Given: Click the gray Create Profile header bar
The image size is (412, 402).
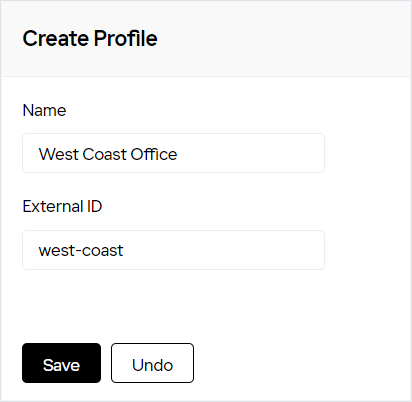Looking at the screenshot, I should [207, 39].
